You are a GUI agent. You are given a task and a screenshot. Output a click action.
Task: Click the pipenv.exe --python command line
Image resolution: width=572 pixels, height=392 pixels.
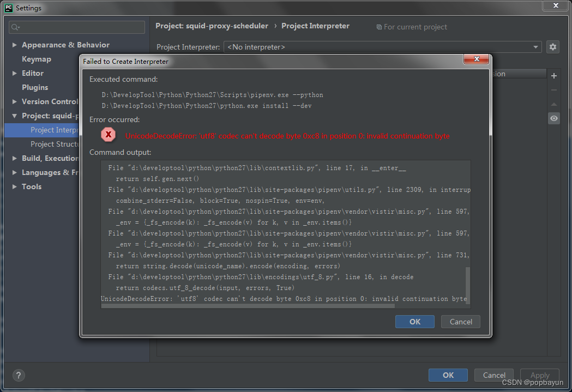[x=212, y=95]
